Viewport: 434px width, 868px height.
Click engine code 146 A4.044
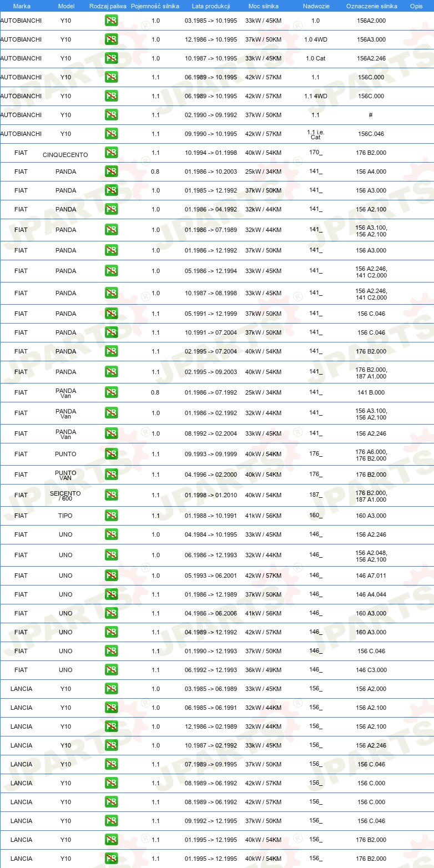(371, 594)
